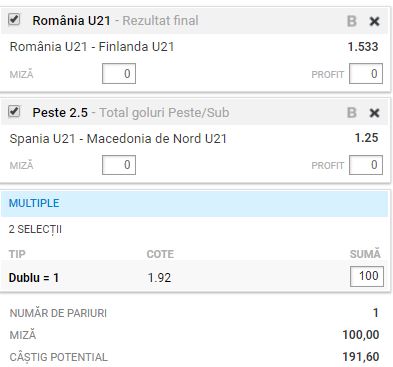Click the B icon on Peste 2.5 row
The width and height of the screenshot is (393, 367).
click(352, 113)
